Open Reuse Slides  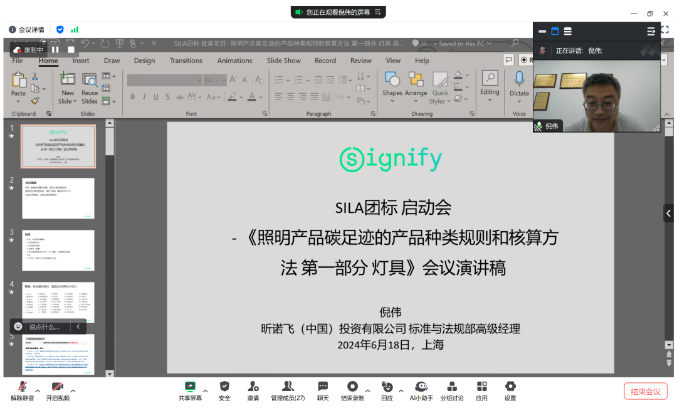[x=89, y=88]
